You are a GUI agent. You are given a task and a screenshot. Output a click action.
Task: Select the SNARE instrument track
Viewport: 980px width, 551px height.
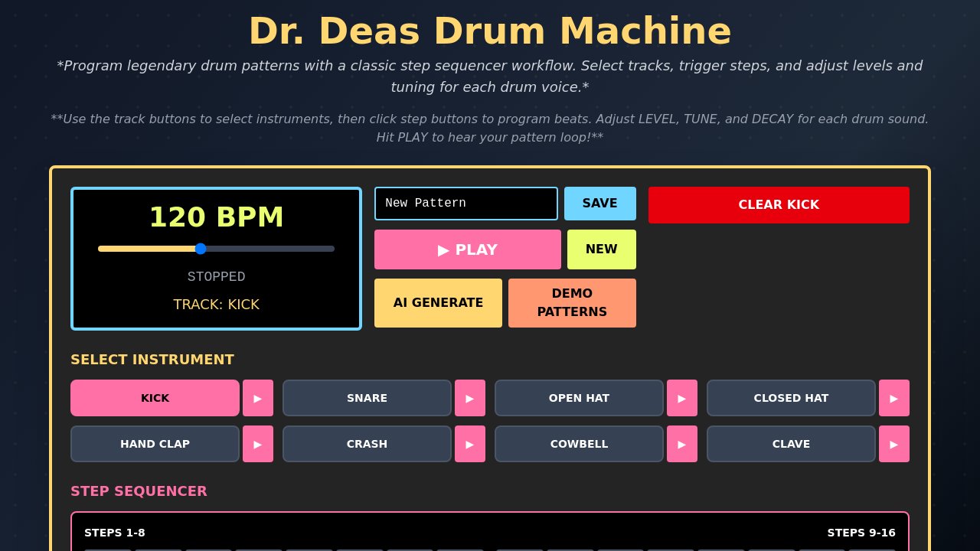[x=367, y=398]
